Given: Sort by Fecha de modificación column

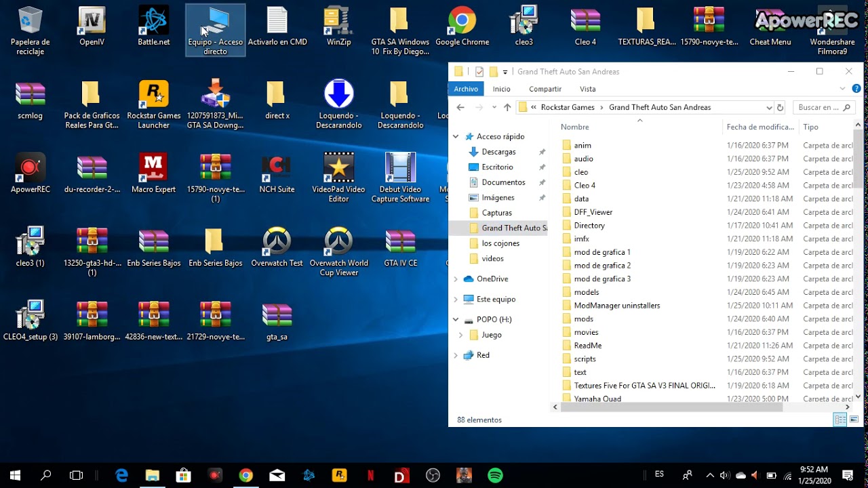Looking at the screenshot, I should pos(760,127).
